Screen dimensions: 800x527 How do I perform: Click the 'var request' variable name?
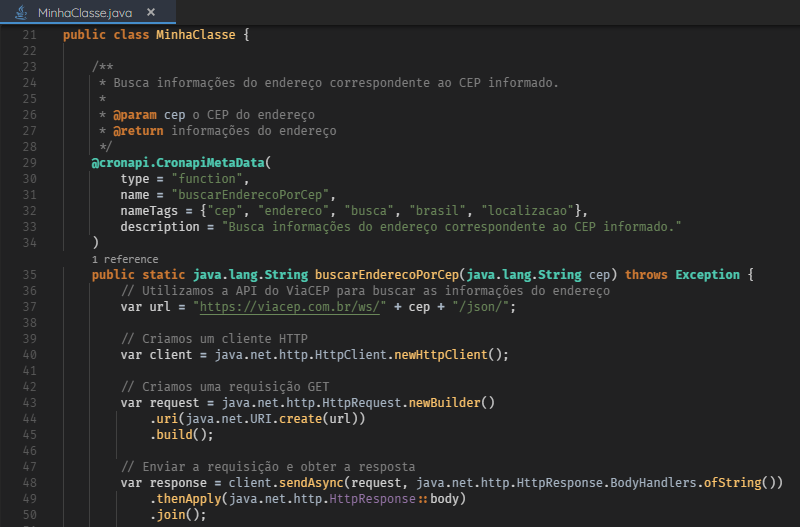[174, 403]
